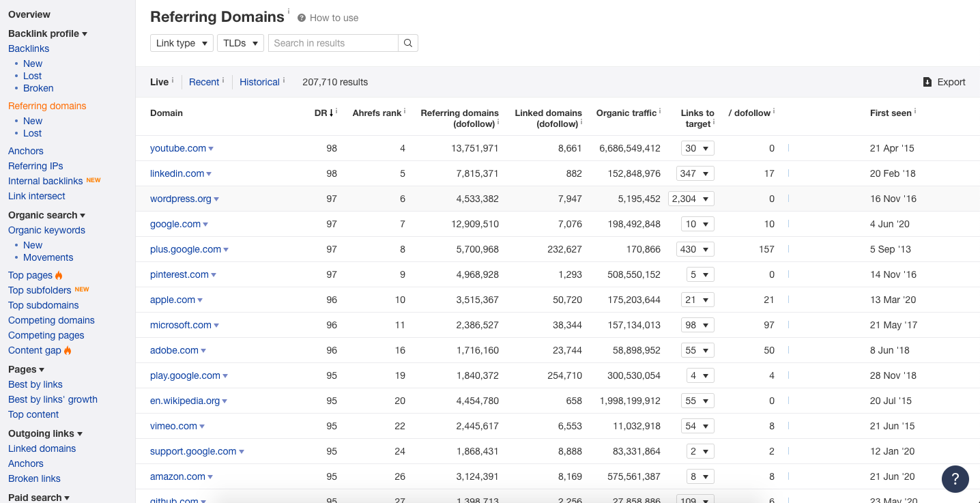Viewport: 980px width, 503px height.
Task: Collapse the Outgoing links section
Action: click(45, 433)
